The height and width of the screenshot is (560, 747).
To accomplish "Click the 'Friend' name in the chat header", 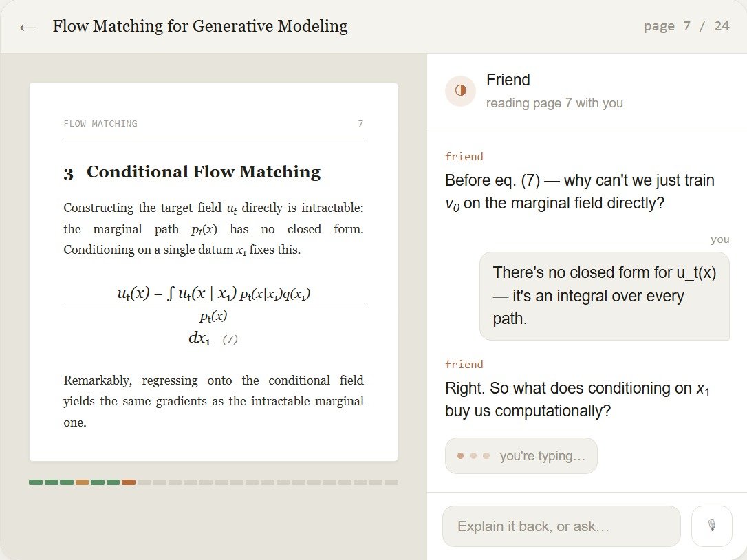I will pos(508,80).
